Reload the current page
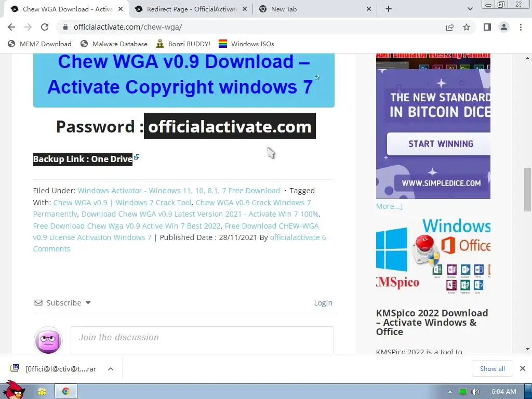The height and width of the screenshot is (399, 532). [45, 27]
